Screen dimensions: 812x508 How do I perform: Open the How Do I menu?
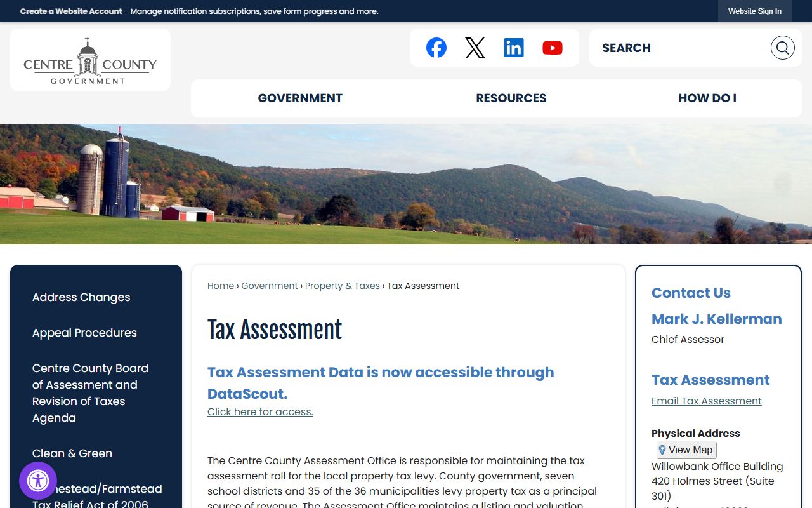[707, 98]
